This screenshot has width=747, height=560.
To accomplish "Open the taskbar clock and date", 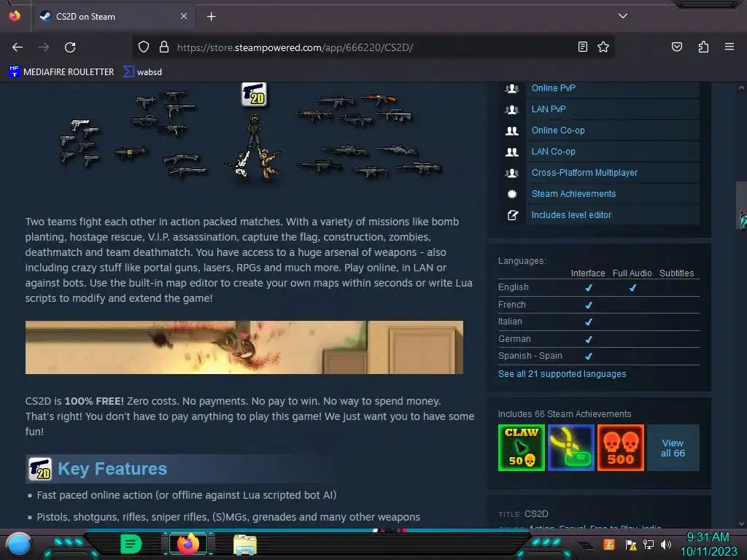I will 708,544.
